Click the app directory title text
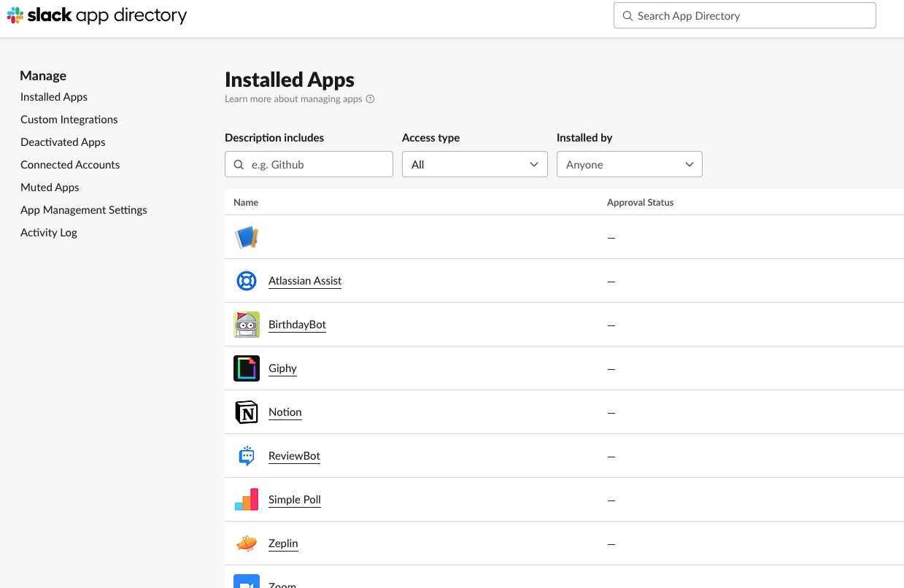 [x=131, y=15]
